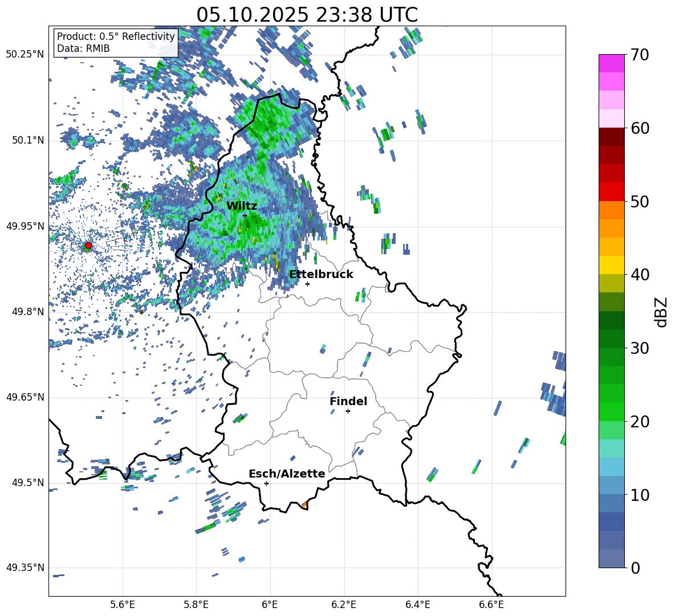Click the 'Data: RMIB' text
675x616 pixels.
83,48
